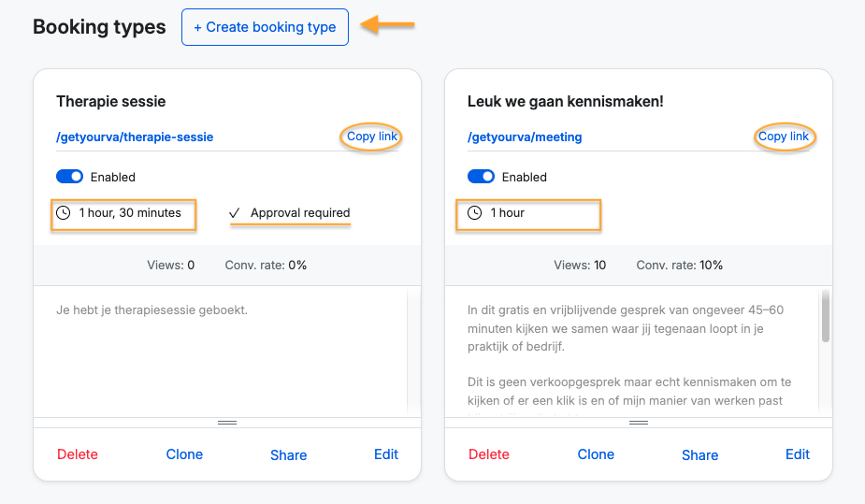Copy link for the meeting booking
This screenshot has width=865, height=504.
click(784, 137)
